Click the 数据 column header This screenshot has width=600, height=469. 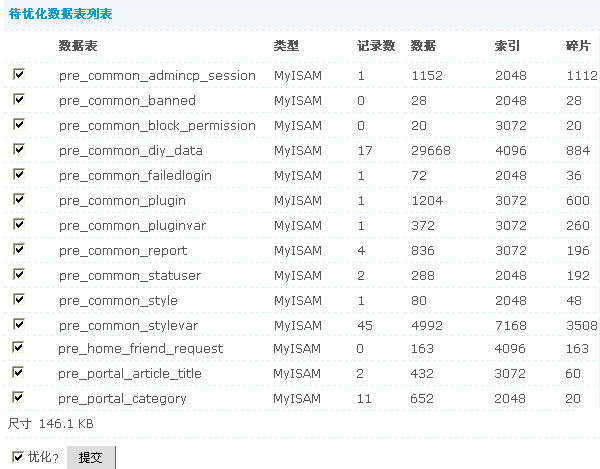tap(423, 46)
